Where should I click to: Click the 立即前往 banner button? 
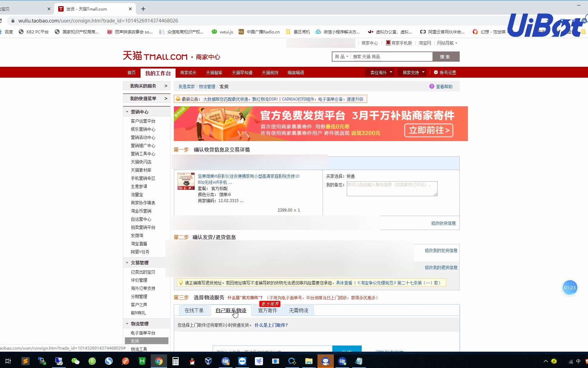428,130
